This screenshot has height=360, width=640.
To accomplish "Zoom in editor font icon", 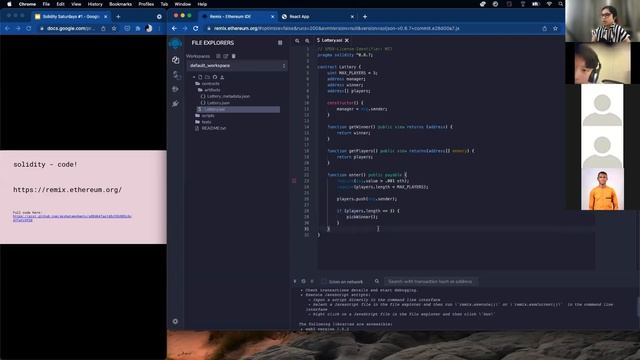I will click(x=307, y=41).
